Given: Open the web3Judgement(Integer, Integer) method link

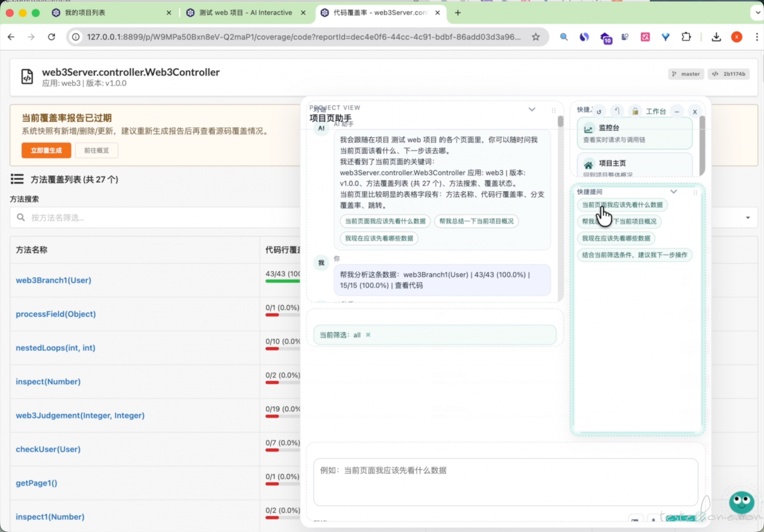Looking at the screenshot, I should click(80, 415).
